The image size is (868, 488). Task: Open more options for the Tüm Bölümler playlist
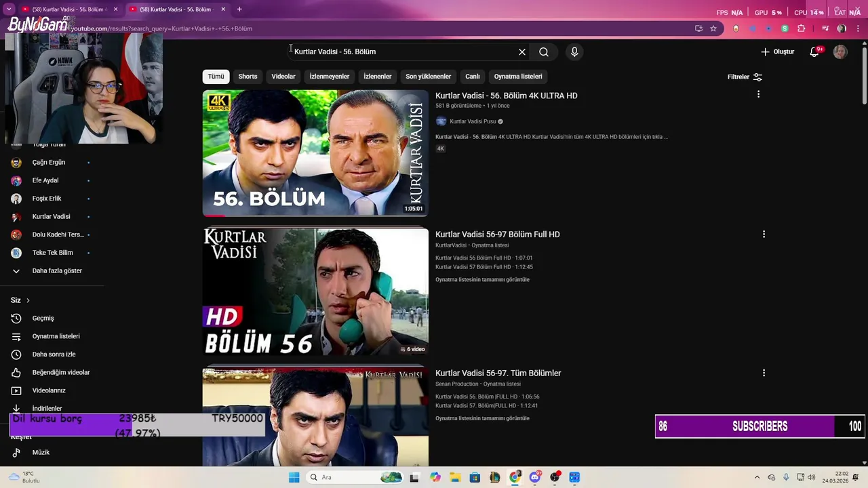[x=764, y=373]
